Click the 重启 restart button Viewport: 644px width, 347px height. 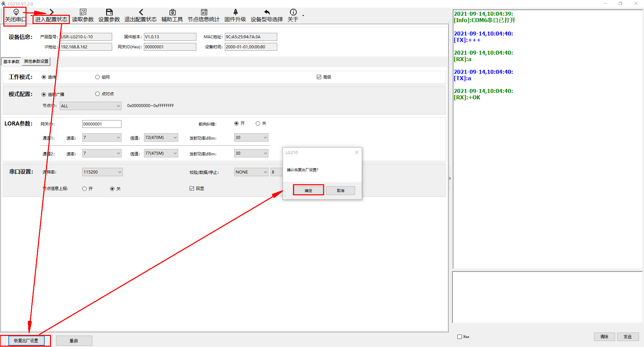click(74, 341)
